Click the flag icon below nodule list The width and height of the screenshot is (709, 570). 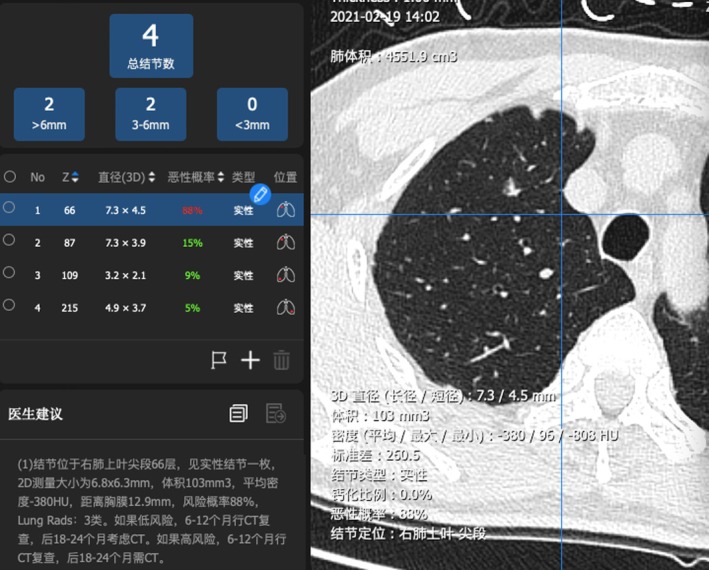click(219, 360)
